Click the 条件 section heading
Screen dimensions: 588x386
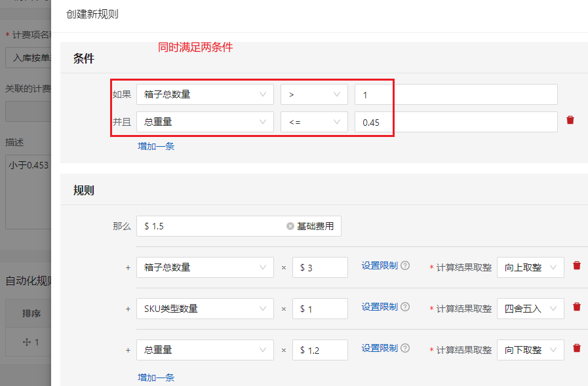pyautogui.click(x=84, y=58)
